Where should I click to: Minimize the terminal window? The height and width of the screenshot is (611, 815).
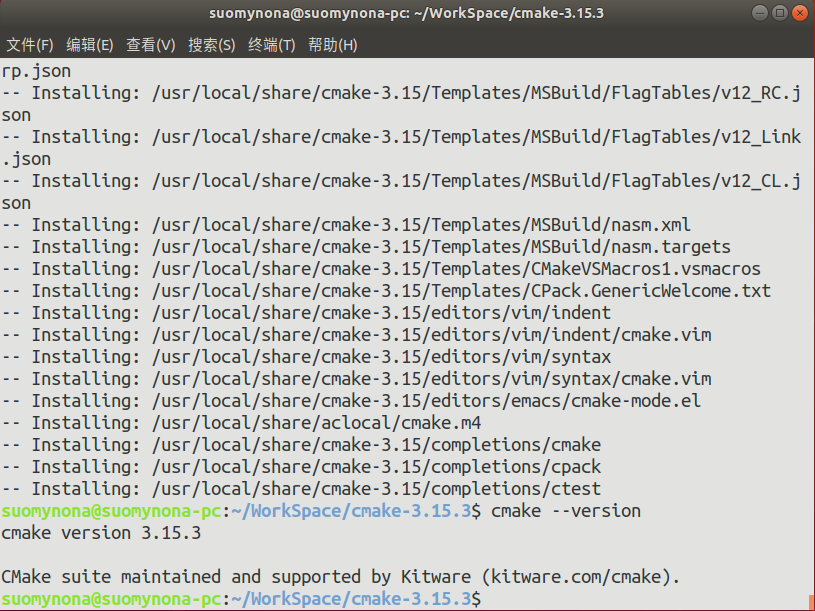point(760,13)
